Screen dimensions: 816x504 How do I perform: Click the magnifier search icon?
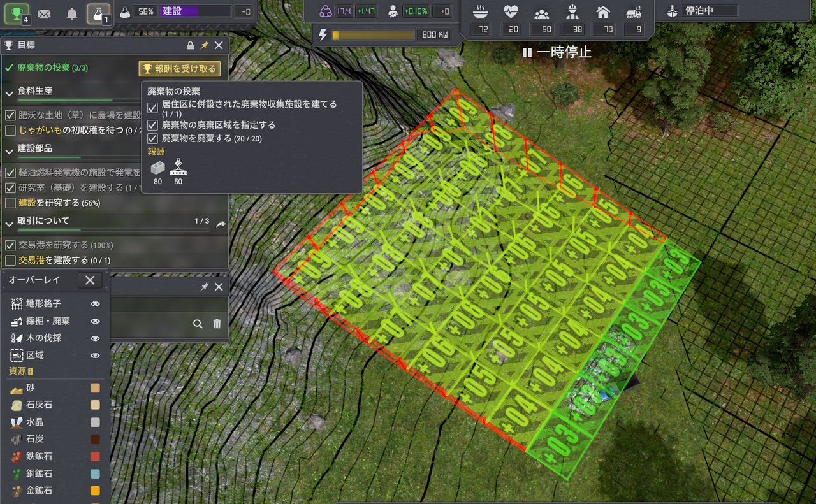(x=198, y=324)
